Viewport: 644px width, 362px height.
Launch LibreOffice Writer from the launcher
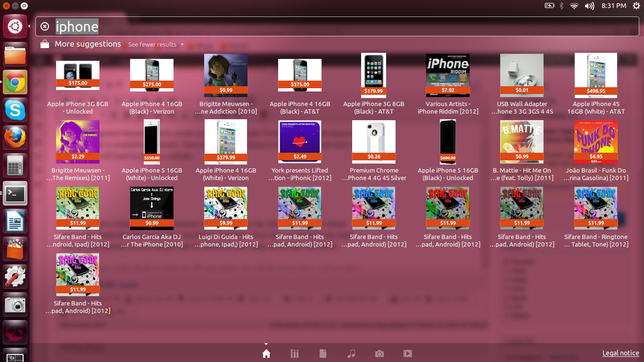coord(15,221)
